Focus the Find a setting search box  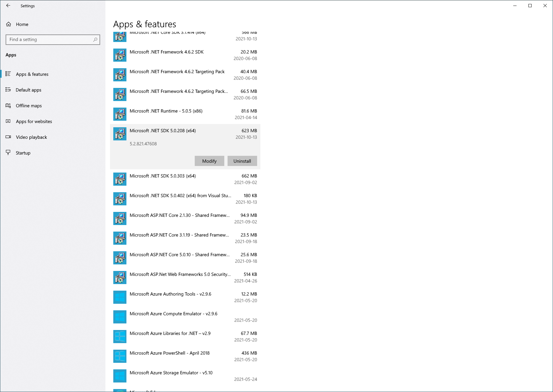pyautogui.click(x=53, y=39)
